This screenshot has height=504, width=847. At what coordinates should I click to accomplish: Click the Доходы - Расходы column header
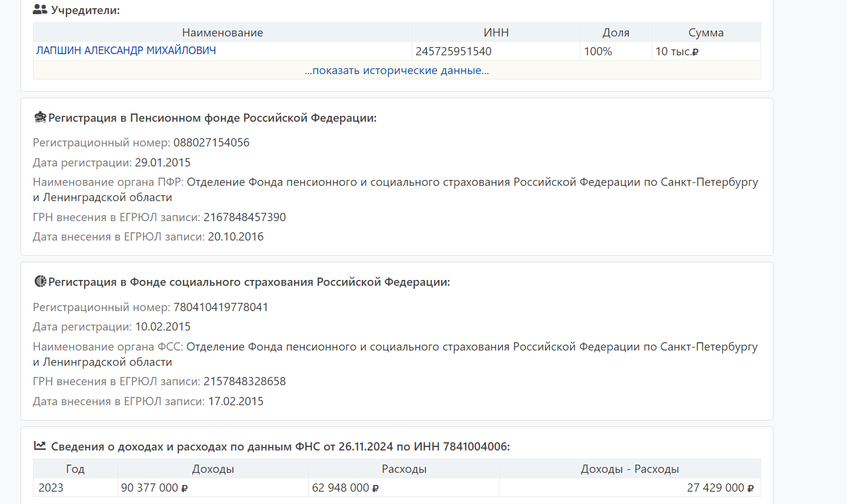[630, 469]
